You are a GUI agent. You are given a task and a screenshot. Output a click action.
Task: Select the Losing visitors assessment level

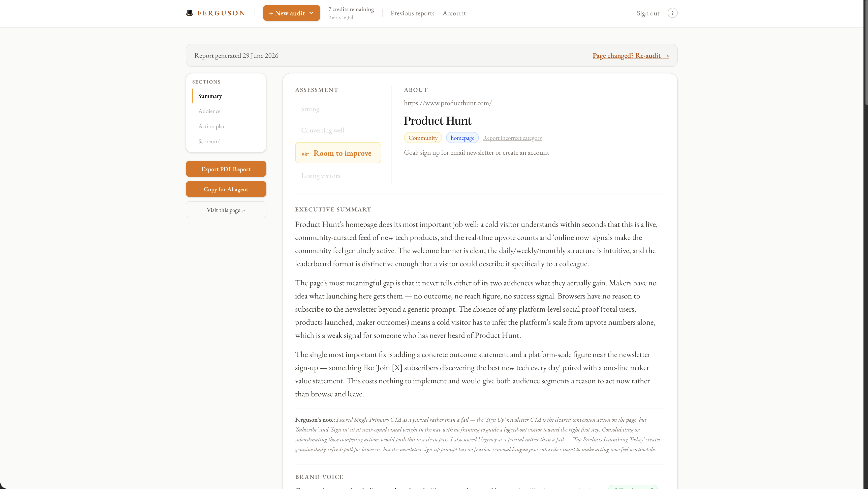coord(320,176)
